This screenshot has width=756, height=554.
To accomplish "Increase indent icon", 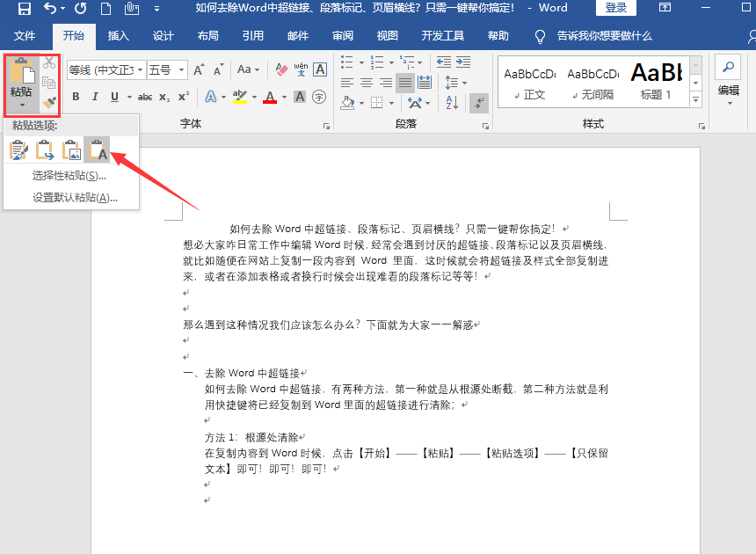I will click(x=463, y=62).
